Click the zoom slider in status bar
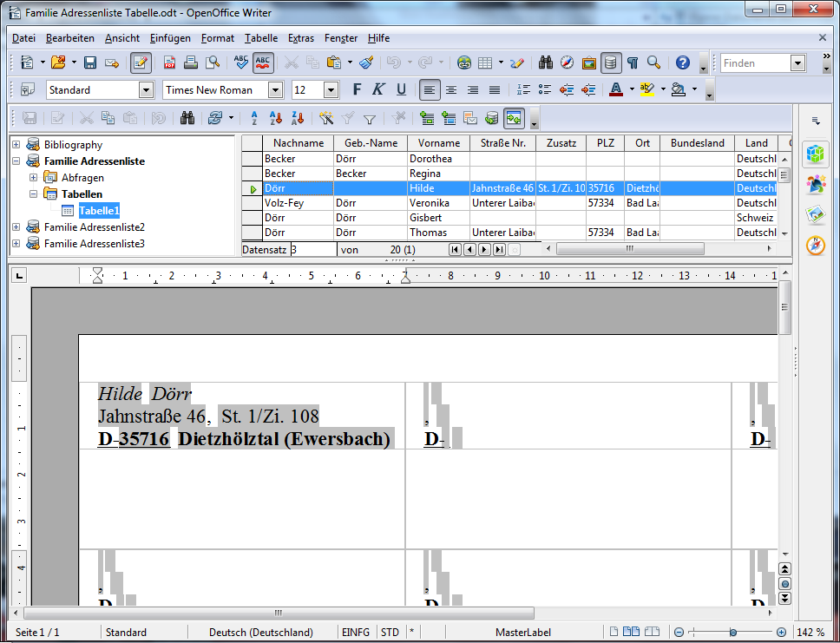This screenshot has width=840, height=643. coord(733,633)
